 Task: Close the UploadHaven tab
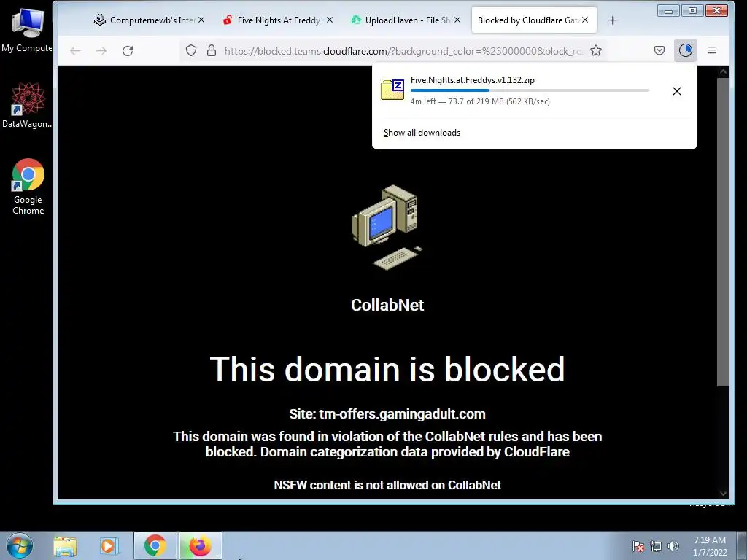point(457,20)
